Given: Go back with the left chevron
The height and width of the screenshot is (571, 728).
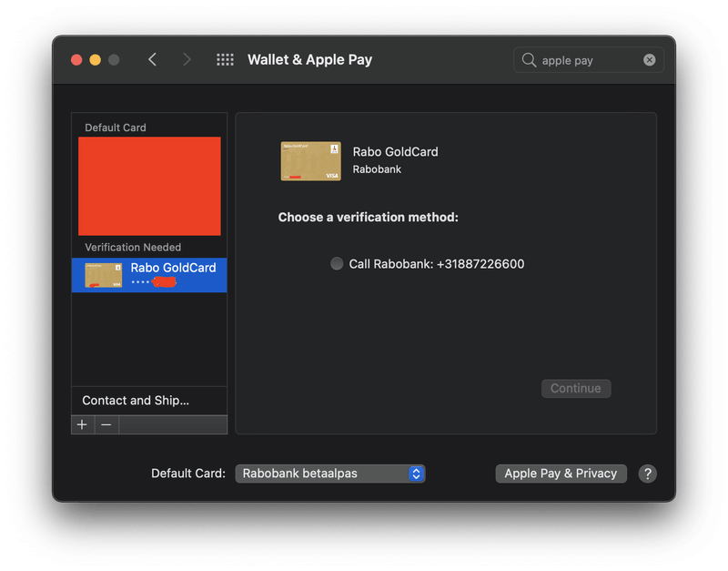Looking at the screenshot, I should click(152, 59).
